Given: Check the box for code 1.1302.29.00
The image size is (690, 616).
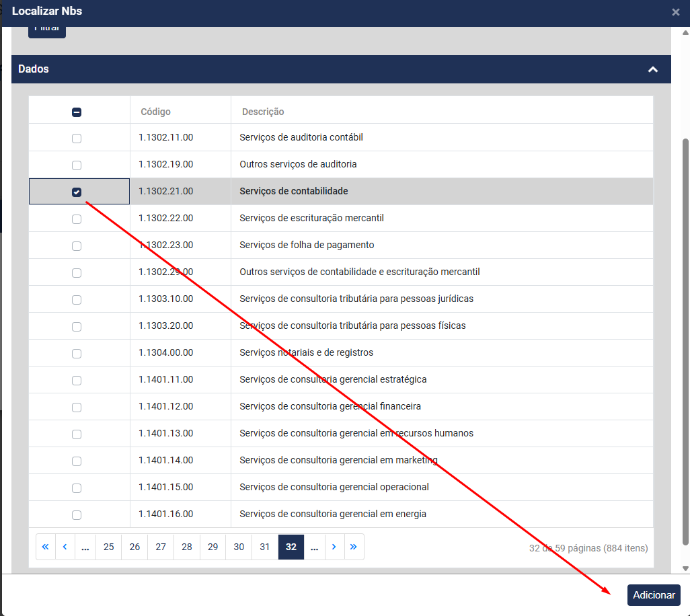Looking at the screenshot, I should (77, 273).
